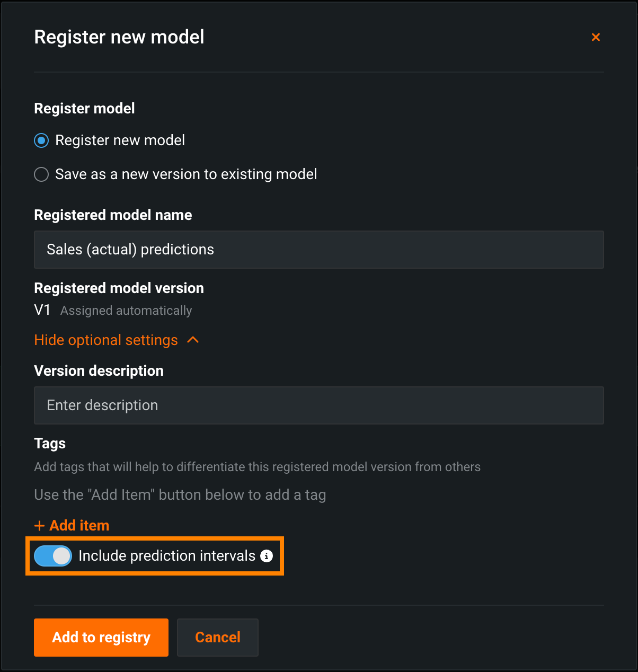Select the Register new model radio button

click(41, 140)
